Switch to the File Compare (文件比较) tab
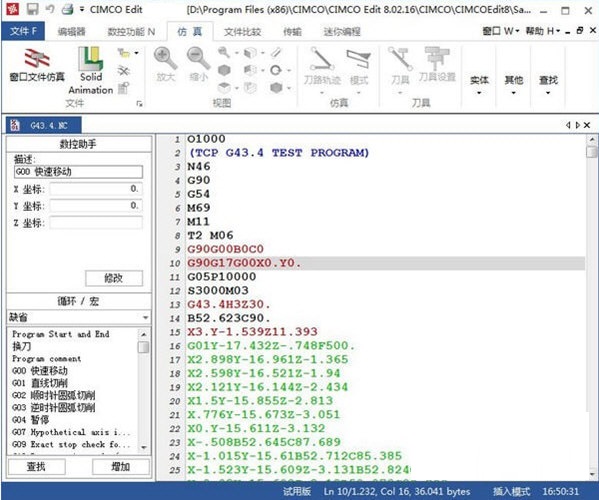 click(x=242, y=32)
